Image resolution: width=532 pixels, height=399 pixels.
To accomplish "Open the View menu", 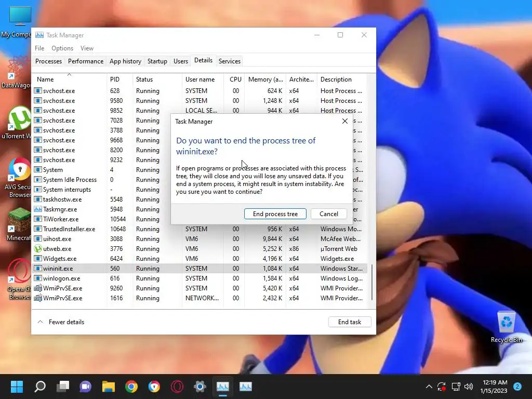I will click(87, 48).
